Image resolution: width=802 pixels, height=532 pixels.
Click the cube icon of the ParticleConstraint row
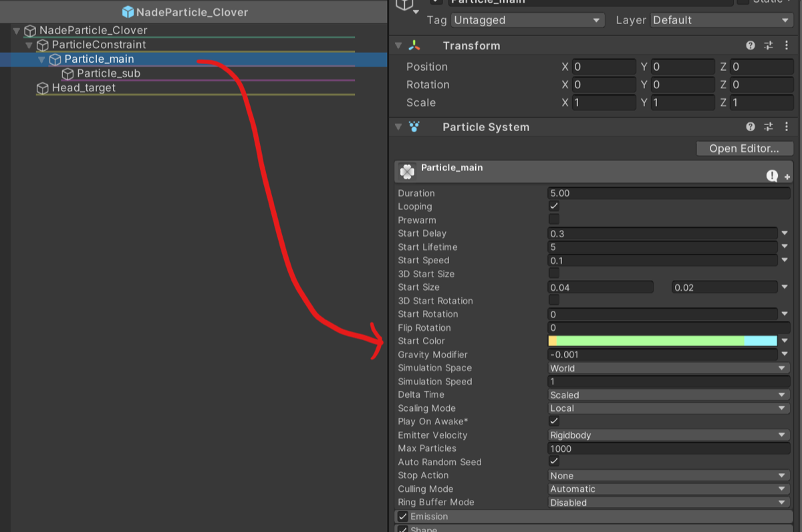click(x=43, y=45)
